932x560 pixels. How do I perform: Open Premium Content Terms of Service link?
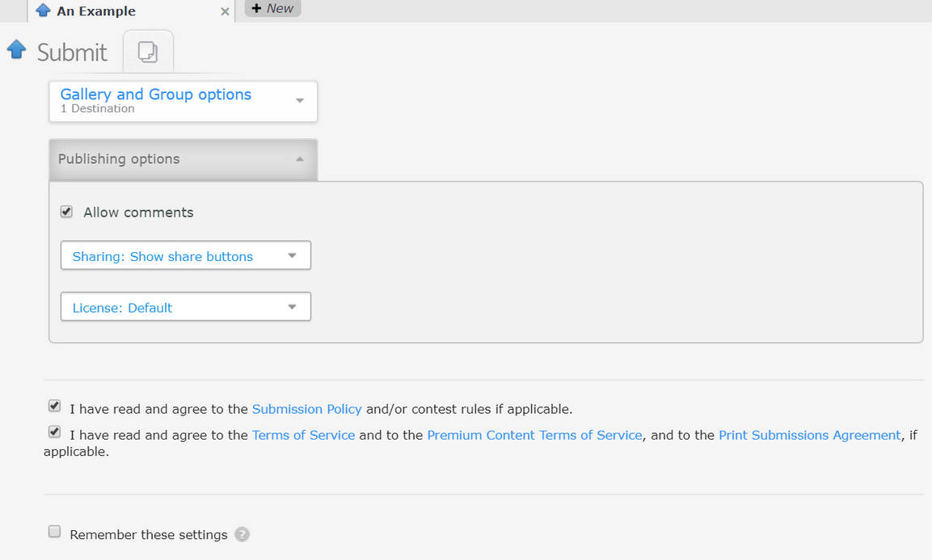(x=534, y=435)
